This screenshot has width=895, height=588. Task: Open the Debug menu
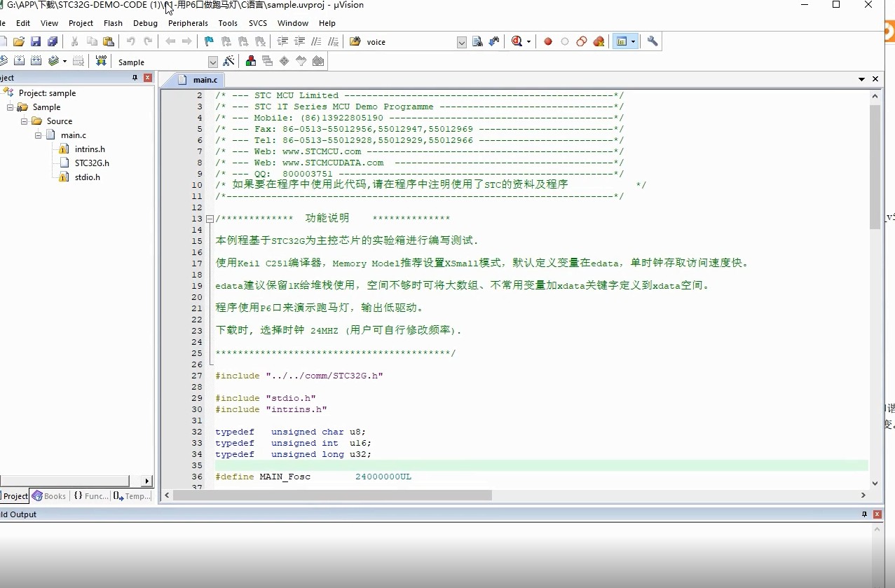[145, 23]
